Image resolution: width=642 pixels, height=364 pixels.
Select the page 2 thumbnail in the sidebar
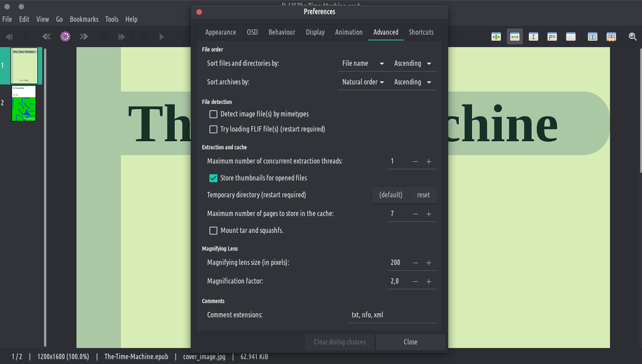point(24,103)
